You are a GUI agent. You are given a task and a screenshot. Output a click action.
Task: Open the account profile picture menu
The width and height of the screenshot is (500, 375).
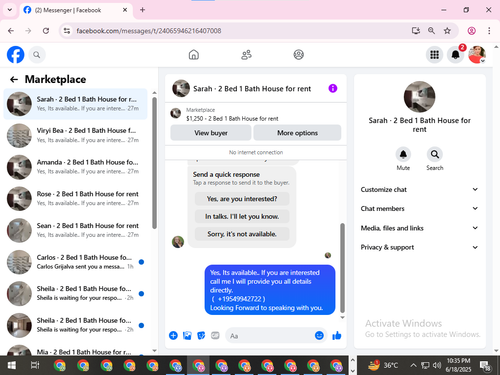click(477, 55)
